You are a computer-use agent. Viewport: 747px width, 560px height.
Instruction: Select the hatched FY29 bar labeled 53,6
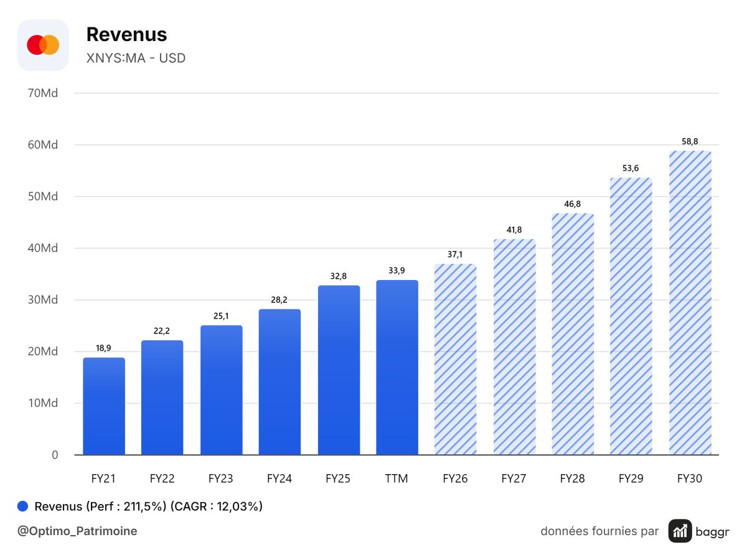click(x=632, y=316)
